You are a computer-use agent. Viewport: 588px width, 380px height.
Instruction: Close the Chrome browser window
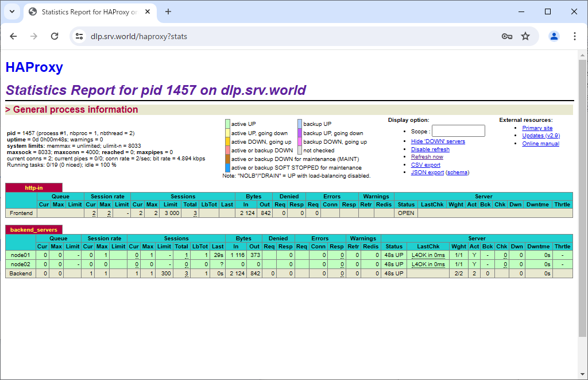click(x=574, y=11)
